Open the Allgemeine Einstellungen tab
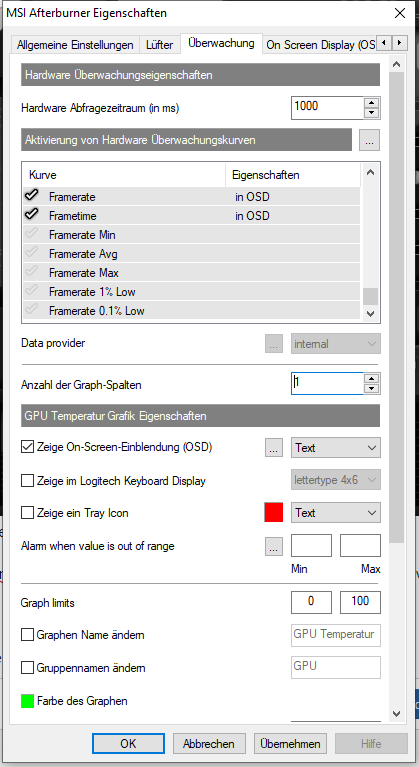The width and height of the screenshot is (419, 767). [75, 45]
